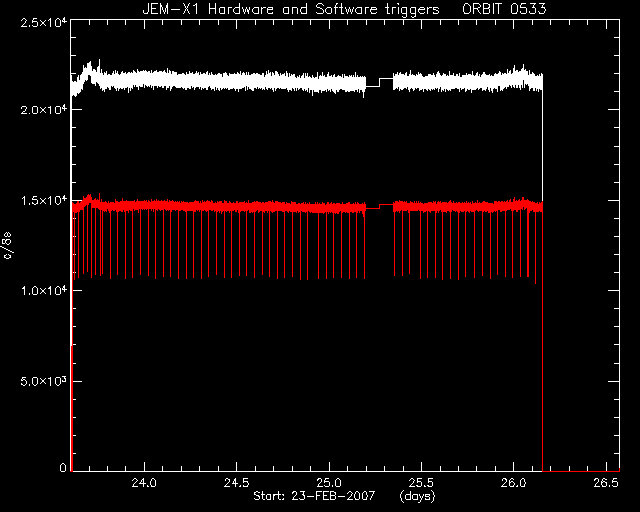Click the y-axis label 1.5×10⁴
Image resolution: width=640 pixels, height=512 pixels.
point(44,200)
